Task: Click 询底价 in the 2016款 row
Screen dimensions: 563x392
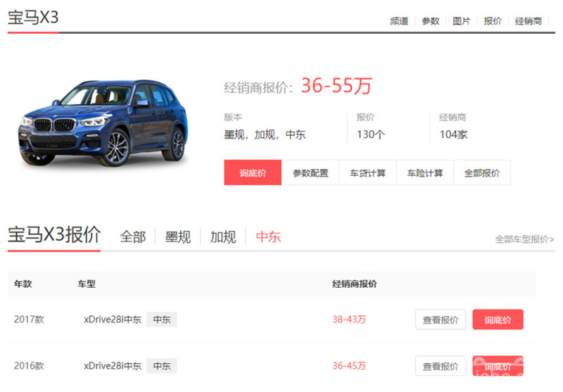Action: [498, 366]
